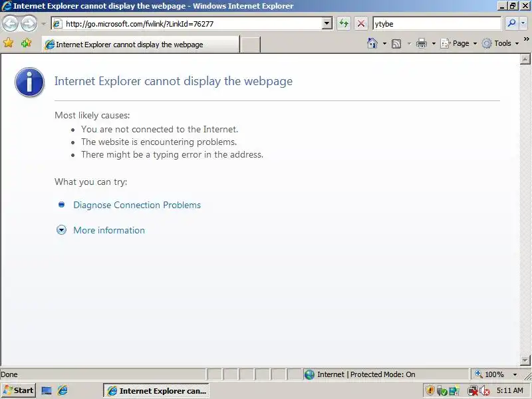This screenshot has width=532, height=399.
Task: Click the IE icon in the title bar
Action: [x=6, y=6]
